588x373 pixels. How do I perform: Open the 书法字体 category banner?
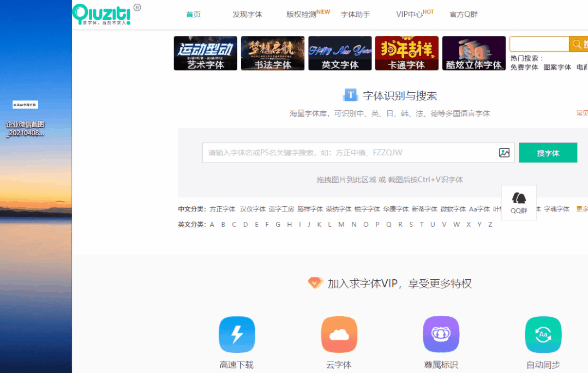pos(273,53)
